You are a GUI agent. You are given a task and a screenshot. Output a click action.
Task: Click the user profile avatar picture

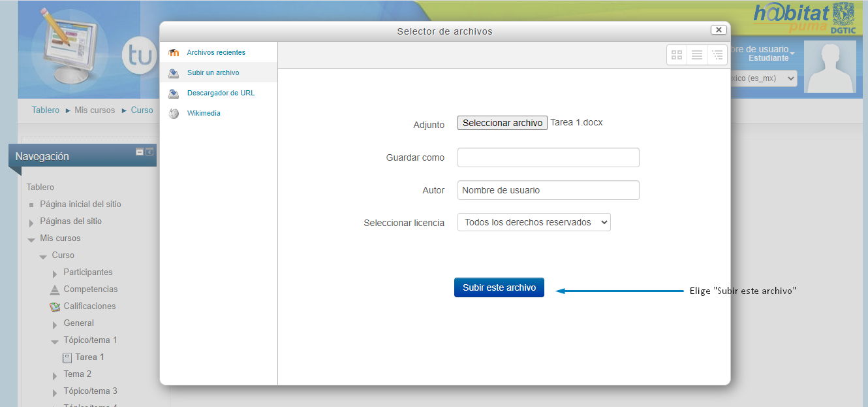pos(830,67)
